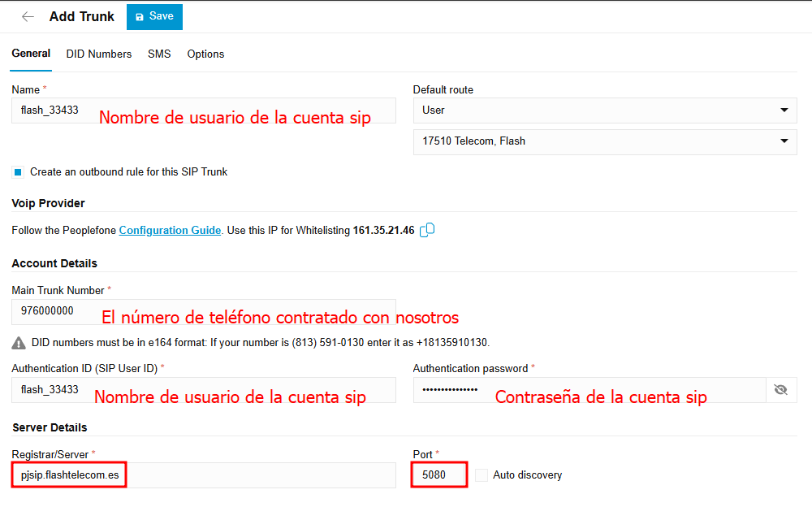Screen dimensions: 812x507
Task: Click the trunk Name input field
Action: pos(203,110)
